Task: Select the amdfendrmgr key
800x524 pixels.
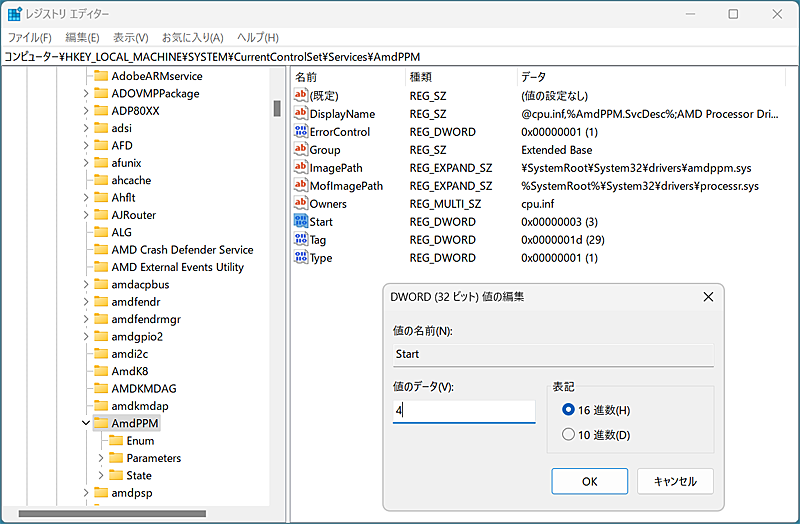Action: click(146, 319)
